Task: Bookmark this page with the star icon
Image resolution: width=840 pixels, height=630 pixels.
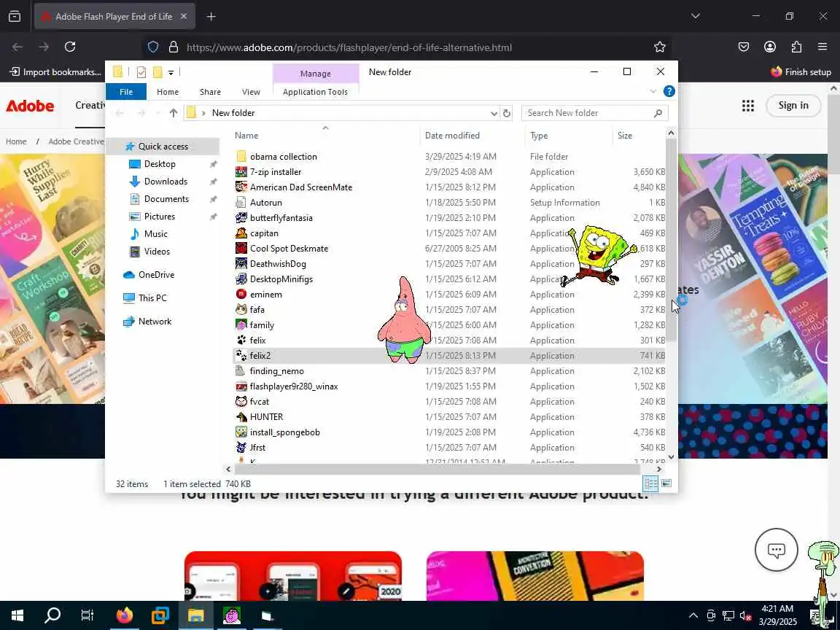Action: [x=659, y=47]
